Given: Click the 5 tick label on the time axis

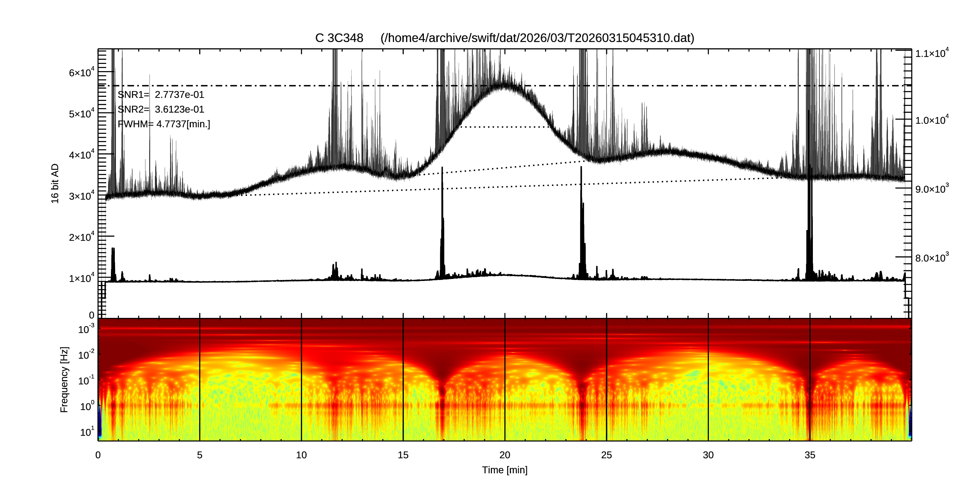Looking at the screenshot, I should point(199,455).
